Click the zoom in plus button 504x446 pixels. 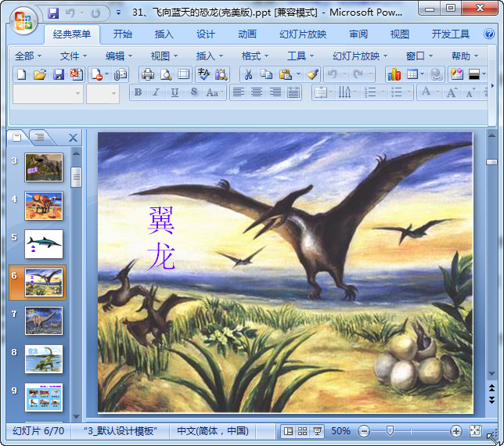coord(455,431)
